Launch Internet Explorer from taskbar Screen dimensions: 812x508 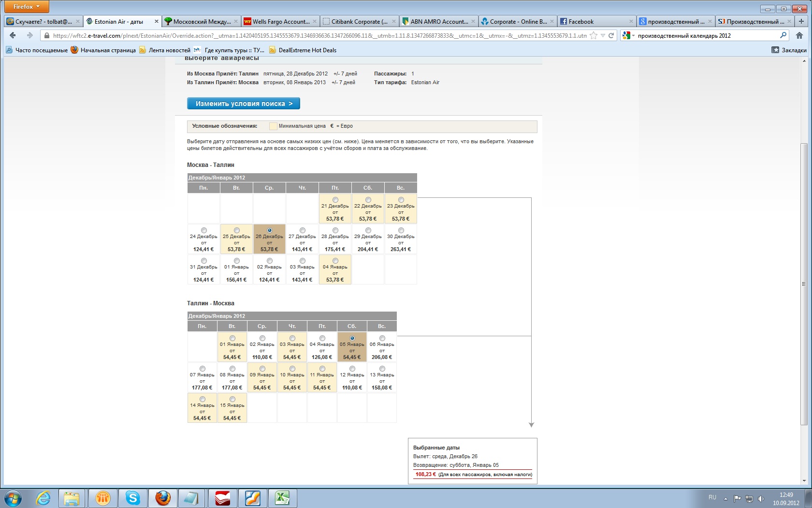43,498
